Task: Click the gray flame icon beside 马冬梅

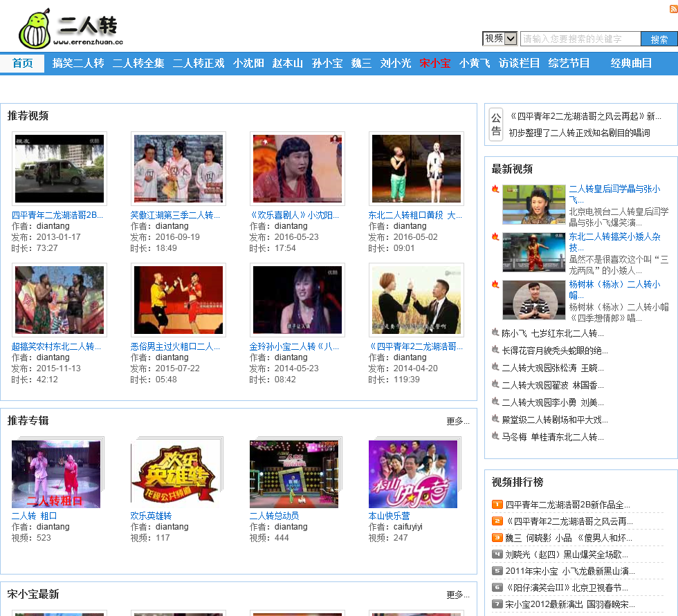Action: [495, 436]
